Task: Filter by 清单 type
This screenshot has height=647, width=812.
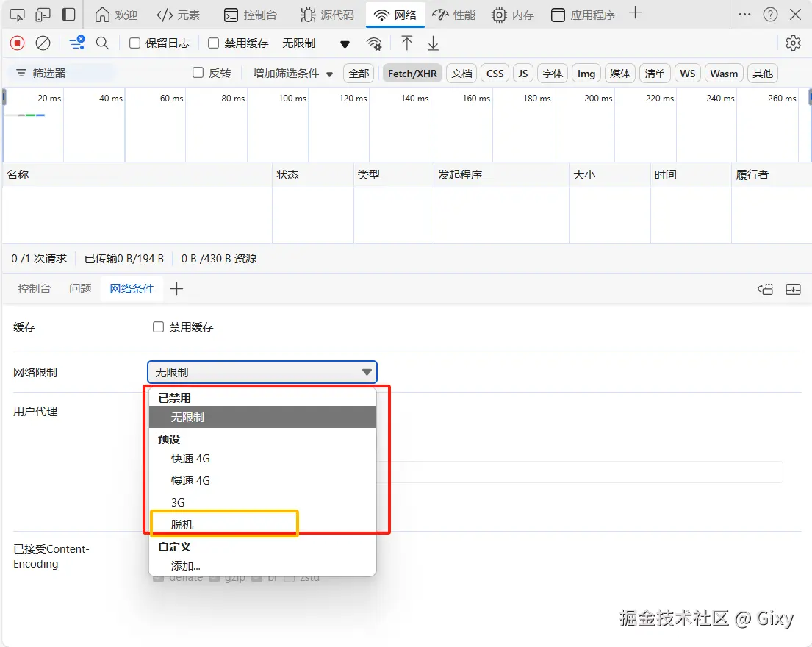Action: pos(655,74)
